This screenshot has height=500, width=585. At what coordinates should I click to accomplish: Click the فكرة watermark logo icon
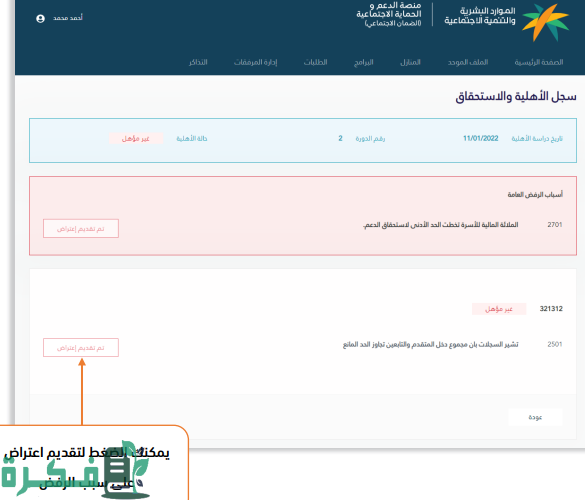75,470
